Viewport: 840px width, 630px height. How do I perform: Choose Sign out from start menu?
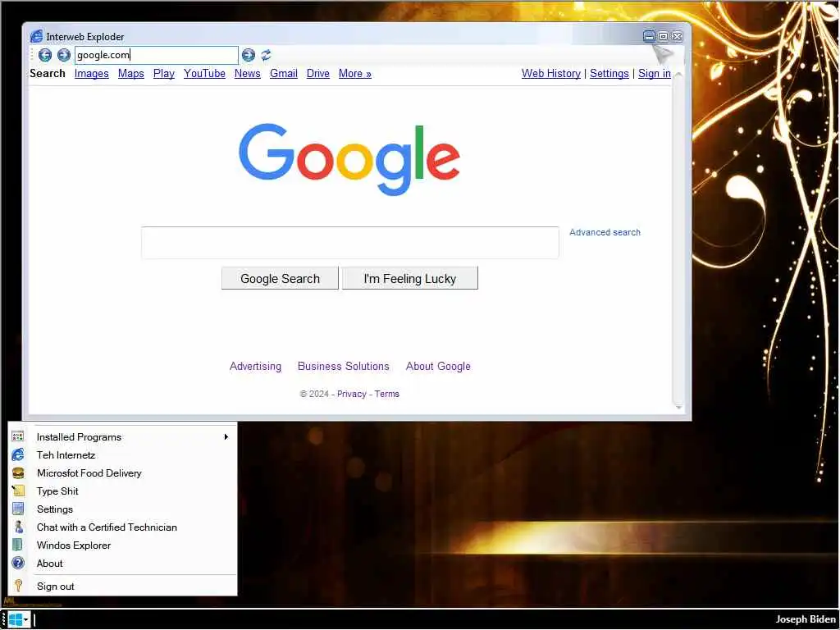pos(123,586)
